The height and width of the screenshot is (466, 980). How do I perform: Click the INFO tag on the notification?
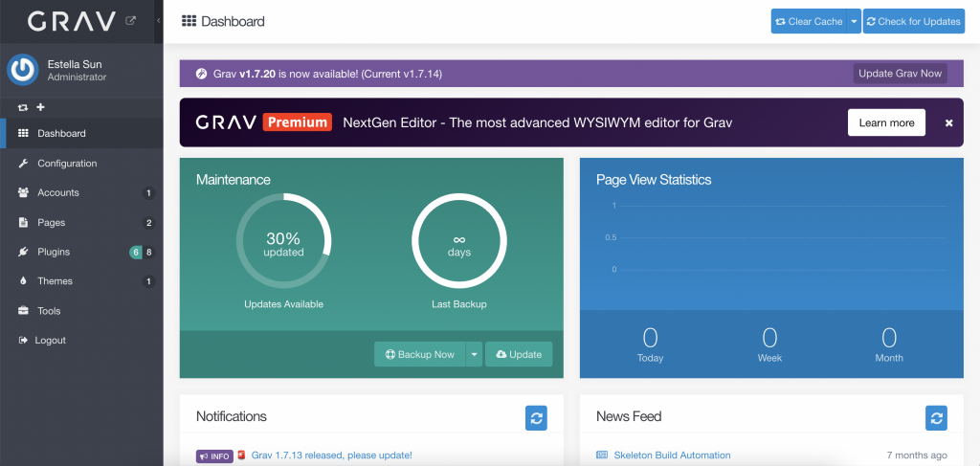click(214, 456)
